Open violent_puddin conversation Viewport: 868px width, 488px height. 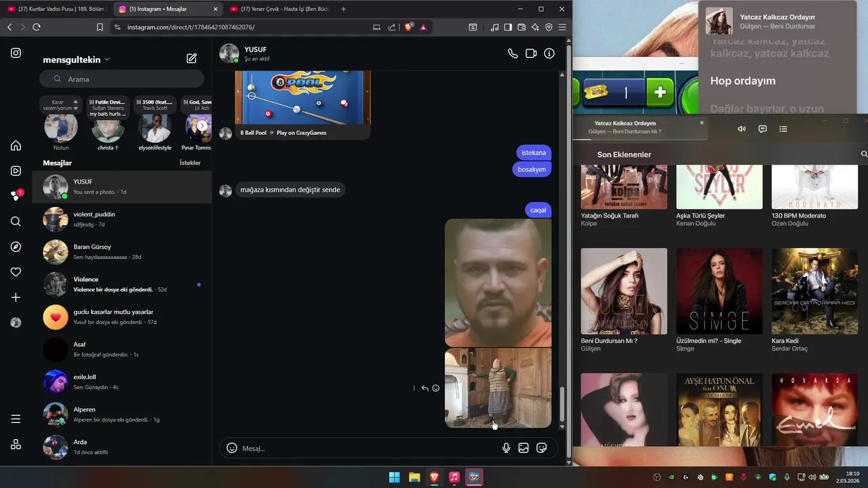(x=122, y=220)
